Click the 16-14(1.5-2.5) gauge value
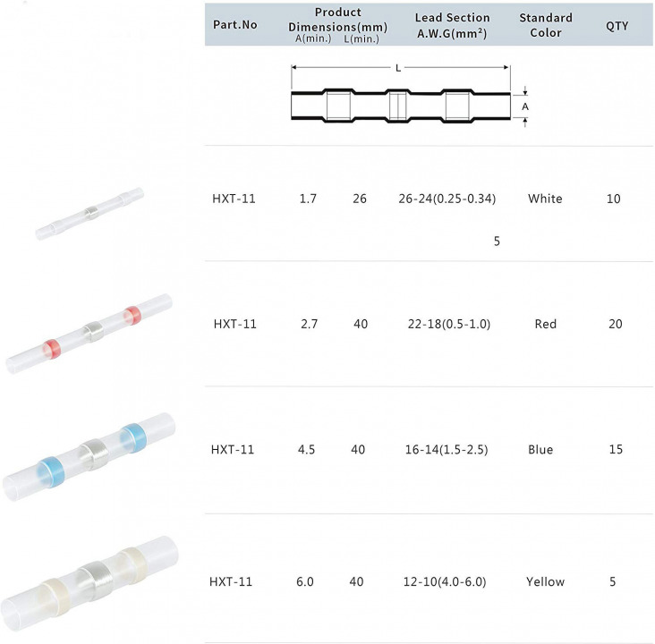The width and height of the screenshot is (655, 644). (x=447, y=450)
